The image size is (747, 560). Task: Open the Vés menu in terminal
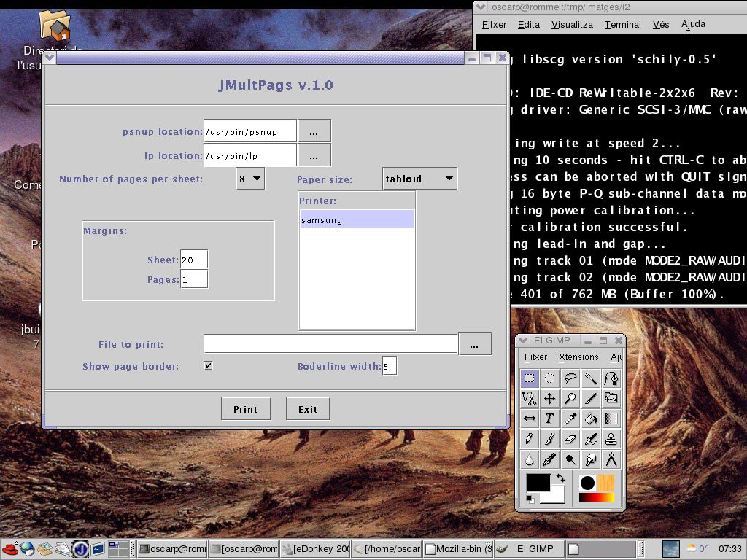pyautogui.click(x=661, y=24)
